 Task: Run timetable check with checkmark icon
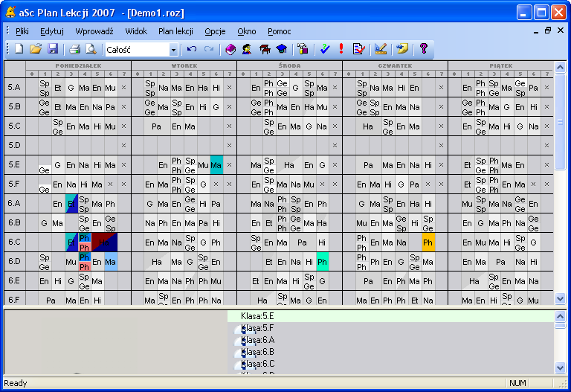tap(324, 49)
